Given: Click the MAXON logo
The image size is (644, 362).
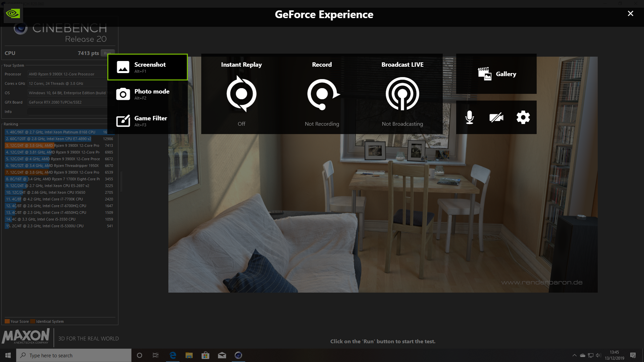Looking at the screenshot, I should pos(26,336).
